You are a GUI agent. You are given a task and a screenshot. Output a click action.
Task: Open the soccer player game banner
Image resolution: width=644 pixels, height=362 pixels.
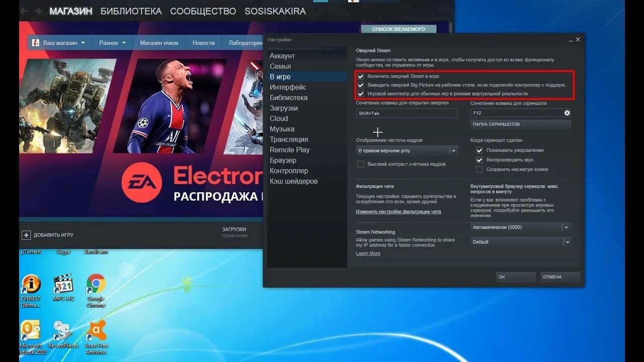point(170,106)
